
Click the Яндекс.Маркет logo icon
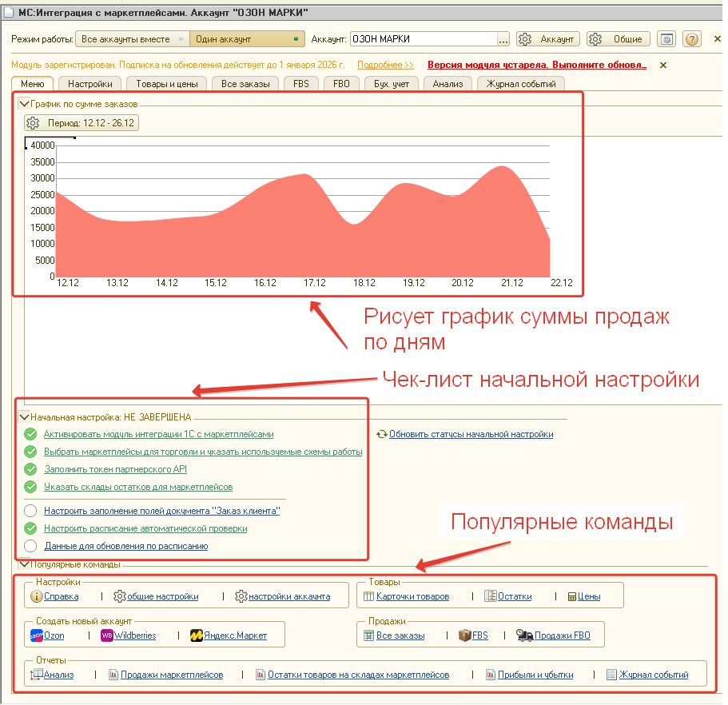[197, 636]
